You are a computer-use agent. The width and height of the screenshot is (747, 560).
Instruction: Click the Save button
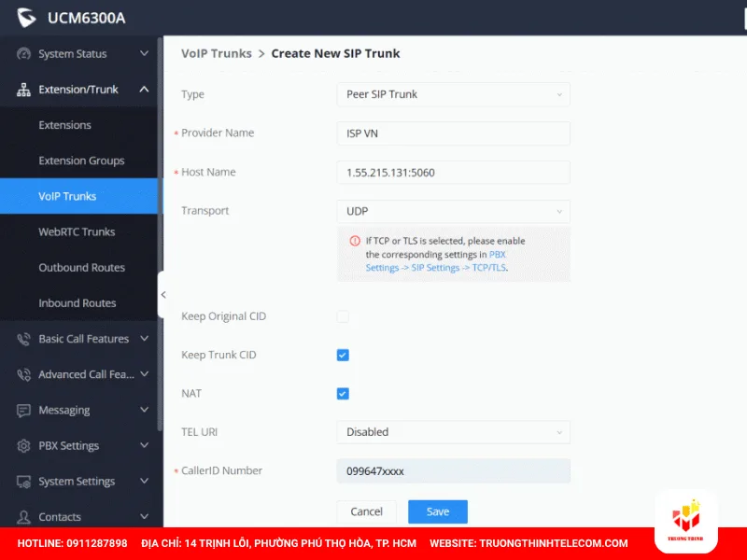click(x=437, y=511)
